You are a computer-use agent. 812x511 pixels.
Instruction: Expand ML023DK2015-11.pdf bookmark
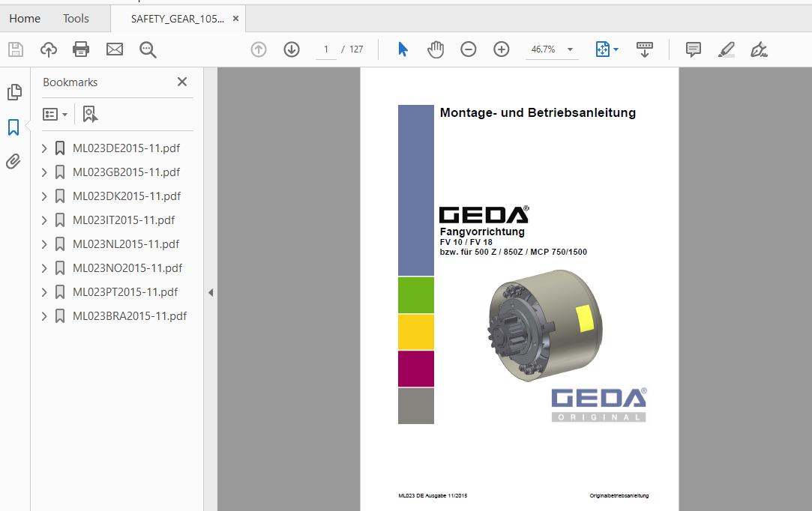coord(44,196)
